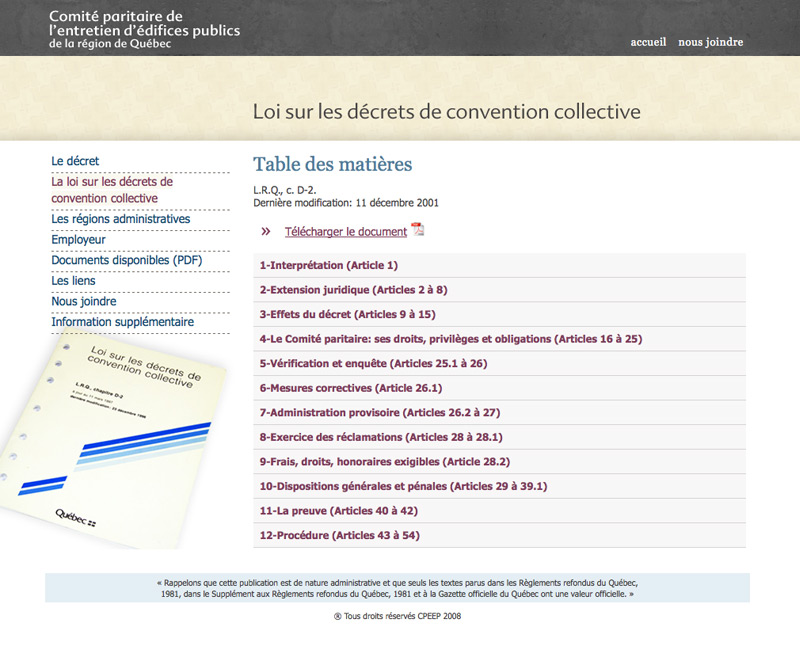Open Information supplémentaire sidebar link

(x=122, y=322)
